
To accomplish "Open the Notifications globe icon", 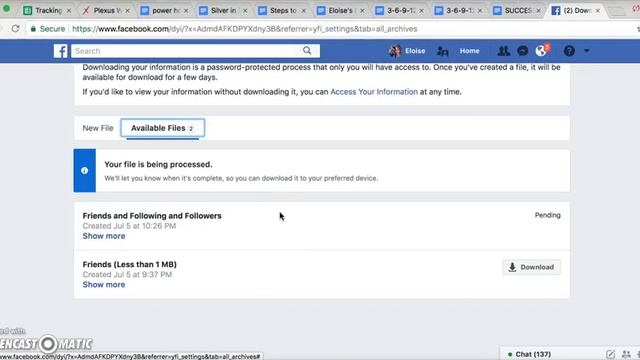I will pyautogui.click(x=541, y=51).
